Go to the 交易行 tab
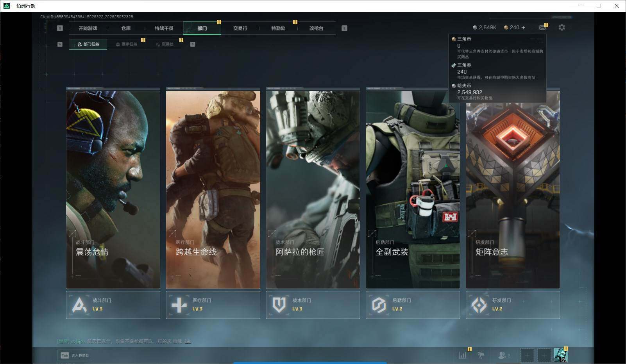This screenshot has width=626, height=364. click(x=240, y=28)
